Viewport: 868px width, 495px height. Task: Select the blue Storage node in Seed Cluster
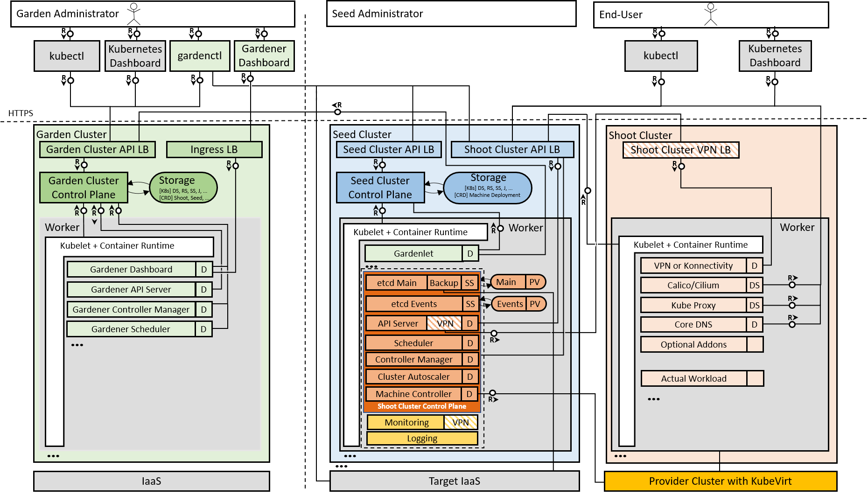[488, 188]
